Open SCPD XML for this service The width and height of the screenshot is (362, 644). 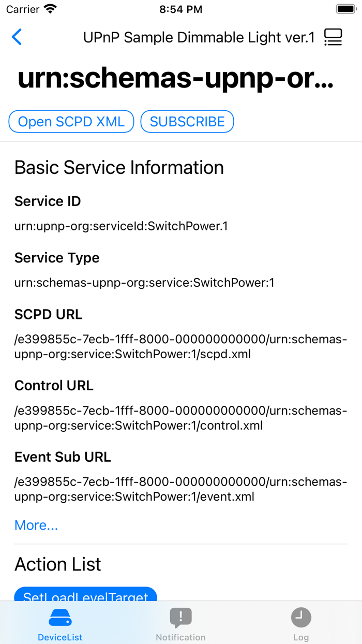(x=71, y=121)
